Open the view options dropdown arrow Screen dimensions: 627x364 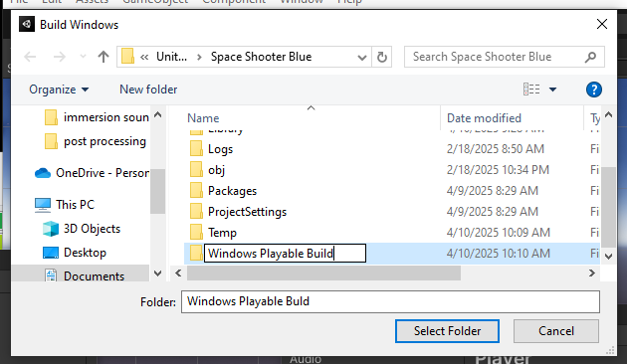552,90
